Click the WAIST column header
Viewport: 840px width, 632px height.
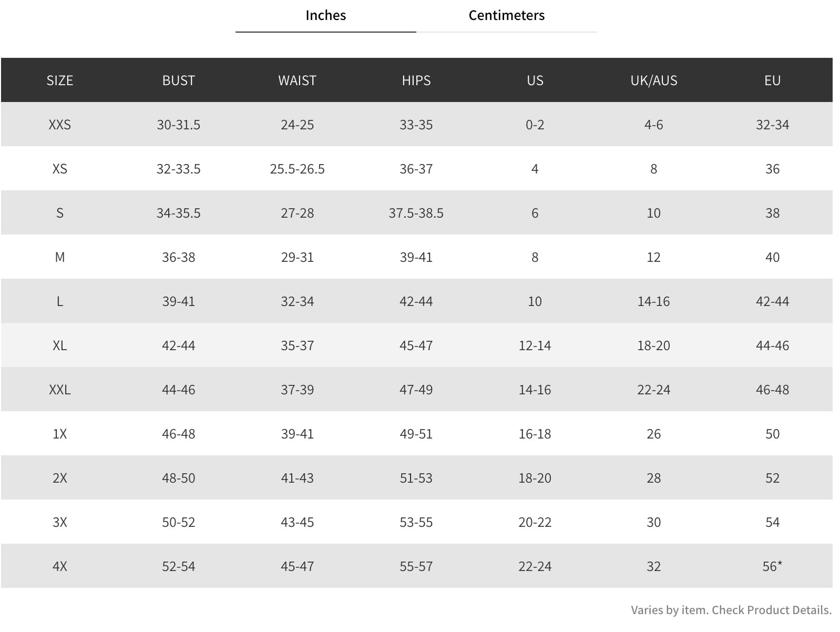coord(297,80)
